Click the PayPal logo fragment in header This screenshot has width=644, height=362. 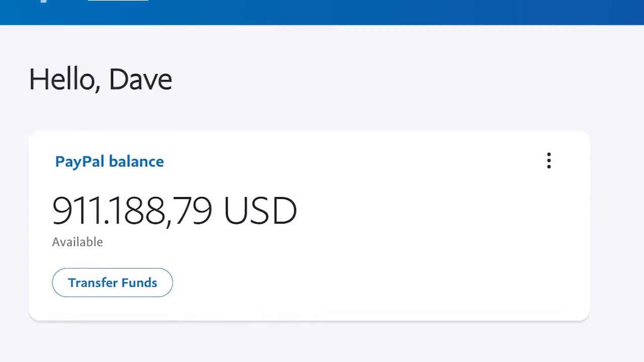click(x=43, y=2)
